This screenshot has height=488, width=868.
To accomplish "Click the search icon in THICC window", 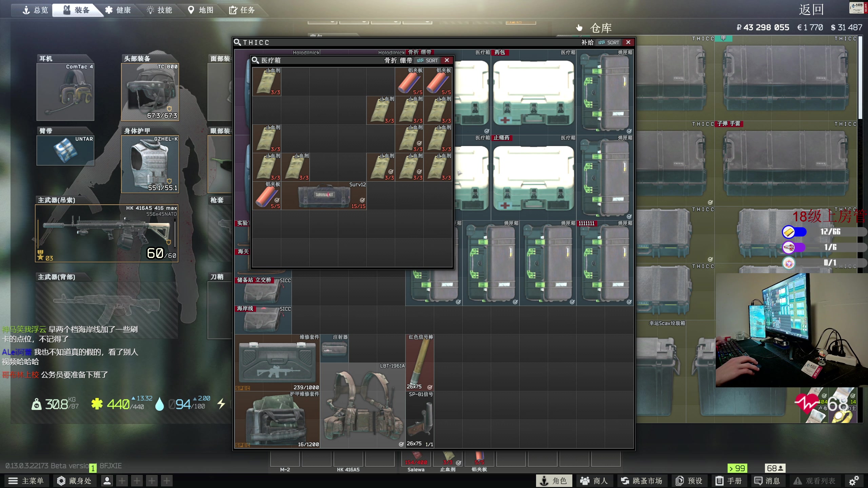I will click(237, 42).
